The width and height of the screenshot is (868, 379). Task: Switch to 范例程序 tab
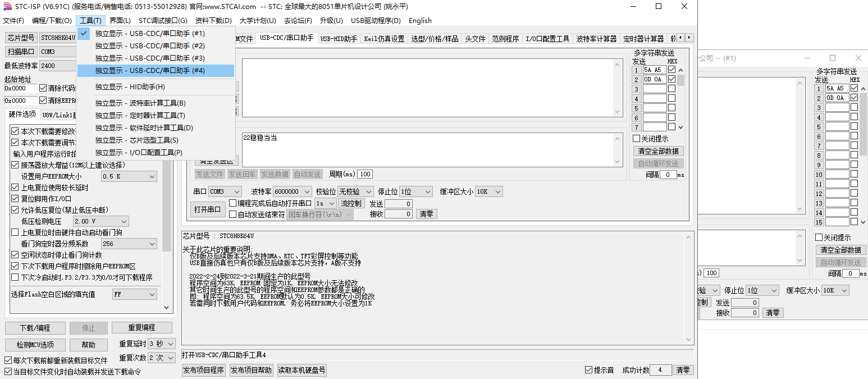pos(505,39)
